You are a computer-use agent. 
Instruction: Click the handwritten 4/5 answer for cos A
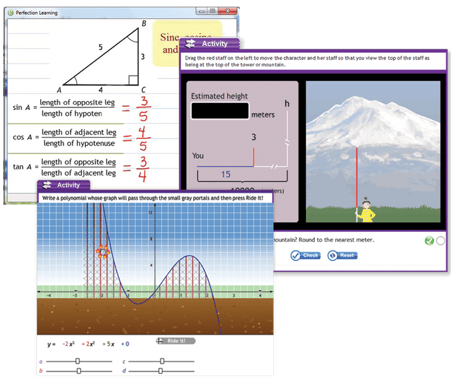pos(143,139)
